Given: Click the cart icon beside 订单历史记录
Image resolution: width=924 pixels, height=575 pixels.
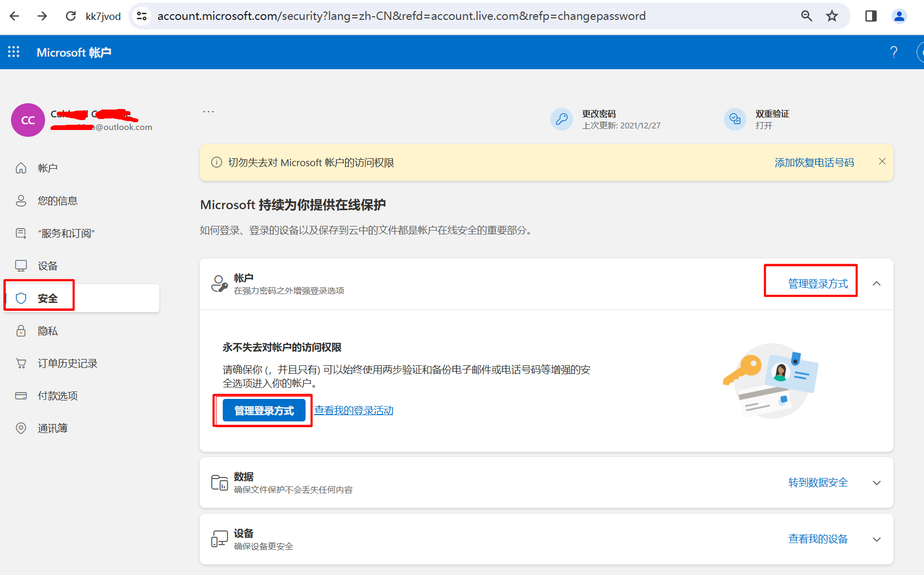Looking at the screenshot, I should (21, 363).
